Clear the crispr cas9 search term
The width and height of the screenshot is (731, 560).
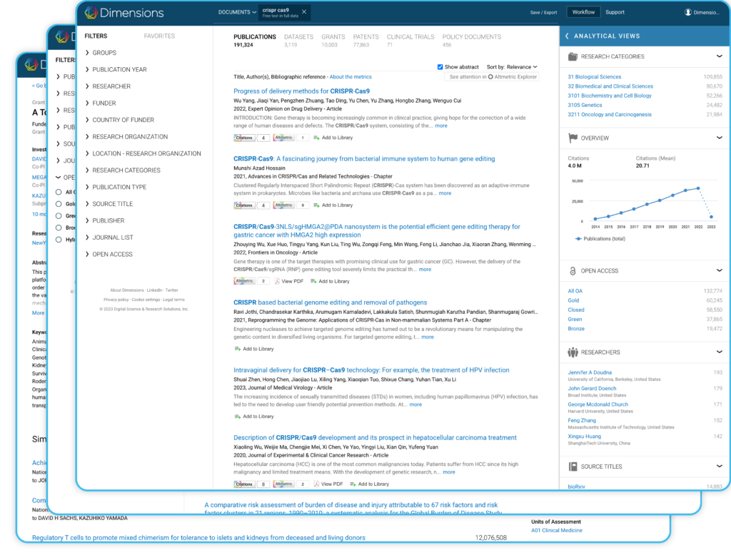pos(305,12)
